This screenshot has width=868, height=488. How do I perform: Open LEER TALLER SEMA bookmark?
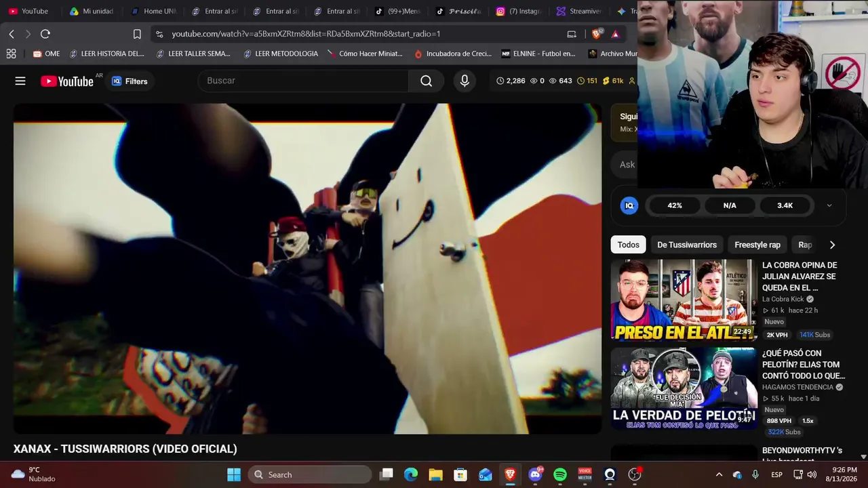point(193,54)
